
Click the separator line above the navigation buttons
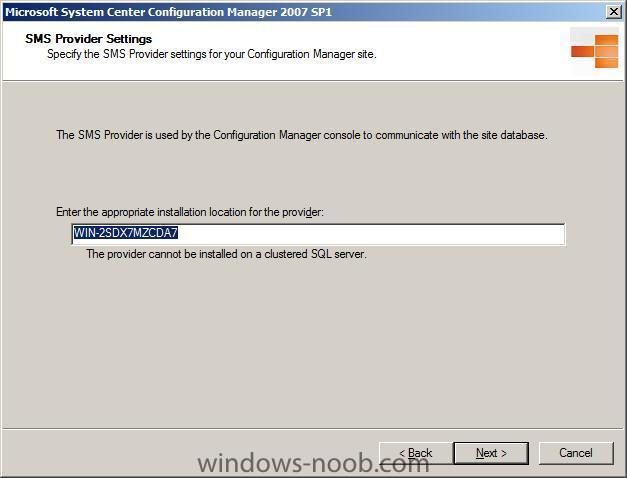[314, 429]
